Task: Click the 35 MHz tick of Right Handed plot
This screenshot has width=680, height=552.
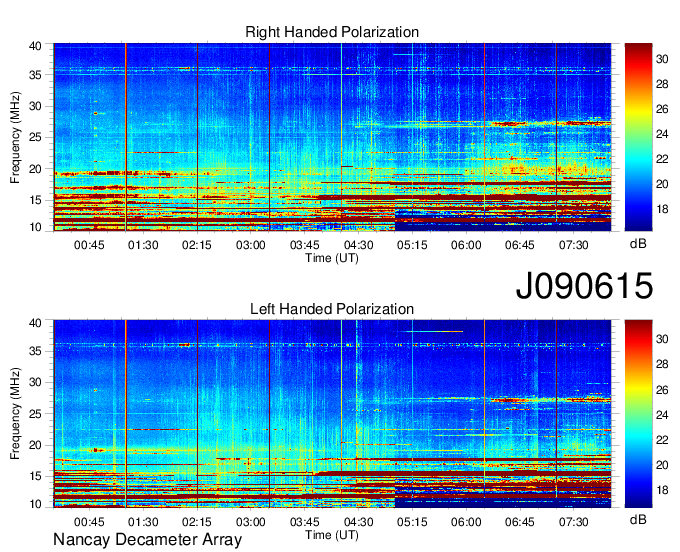Action: pyautogui.click(x=35, y=75)
